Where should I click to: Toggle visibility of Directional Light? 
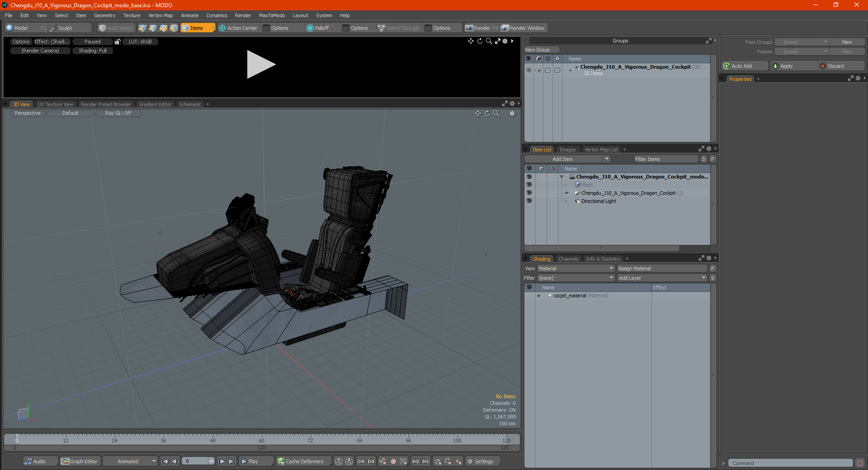tap(529, 201)
